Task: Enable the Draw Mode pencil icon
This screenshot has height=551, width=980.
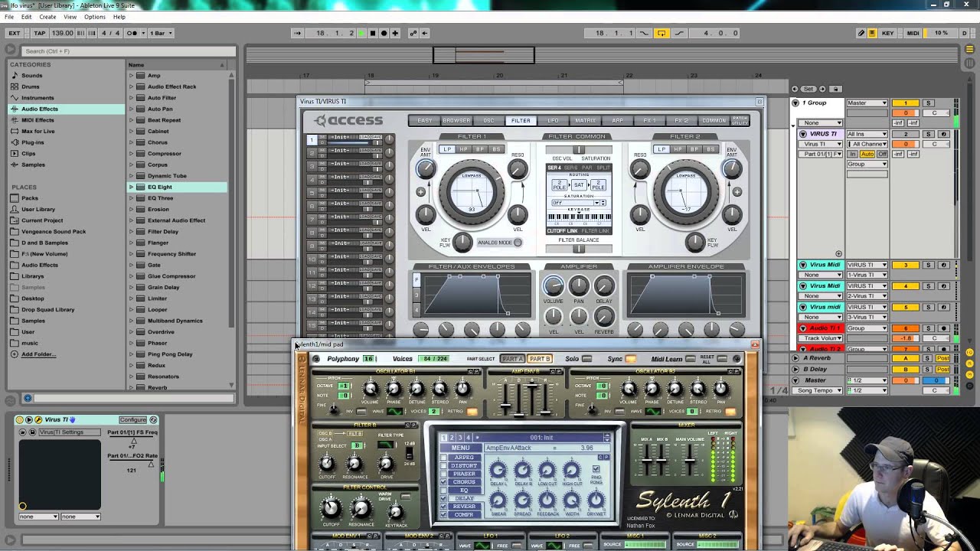Action: [861, 33]
